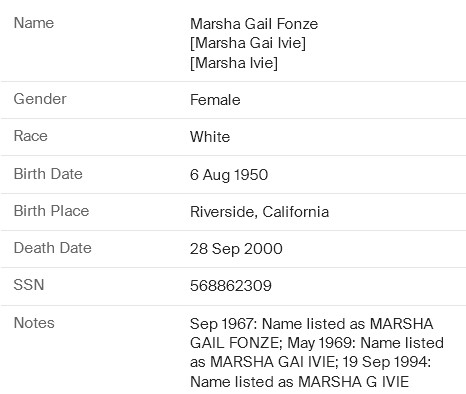Image resolution: width=466 pixels, height=394 pixels.
Task: Select birth date 6 Aug 1950
Action: click(229, 175)
